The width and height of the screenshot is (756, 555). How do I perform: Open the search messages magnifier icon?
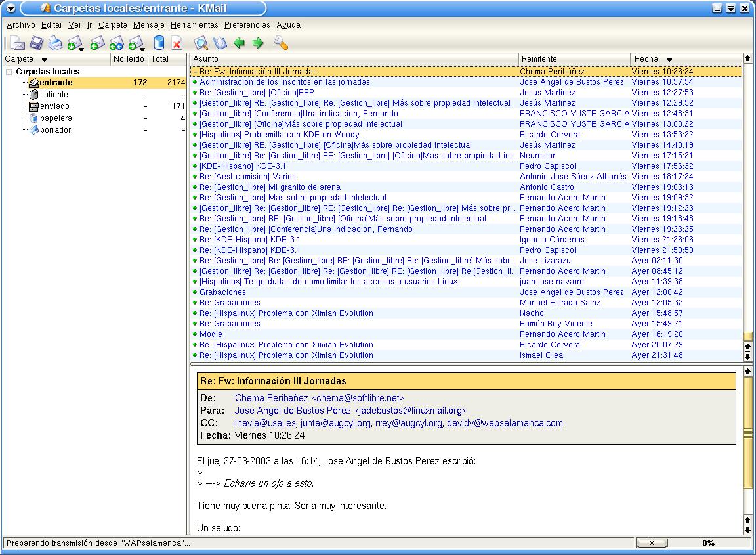[201, 43]
